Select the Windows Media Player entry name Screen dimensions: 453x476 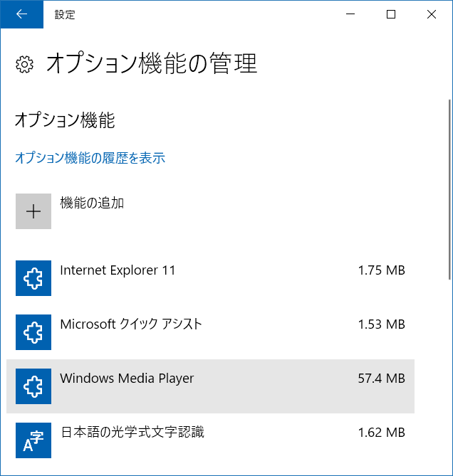click(x=127, y=379)
